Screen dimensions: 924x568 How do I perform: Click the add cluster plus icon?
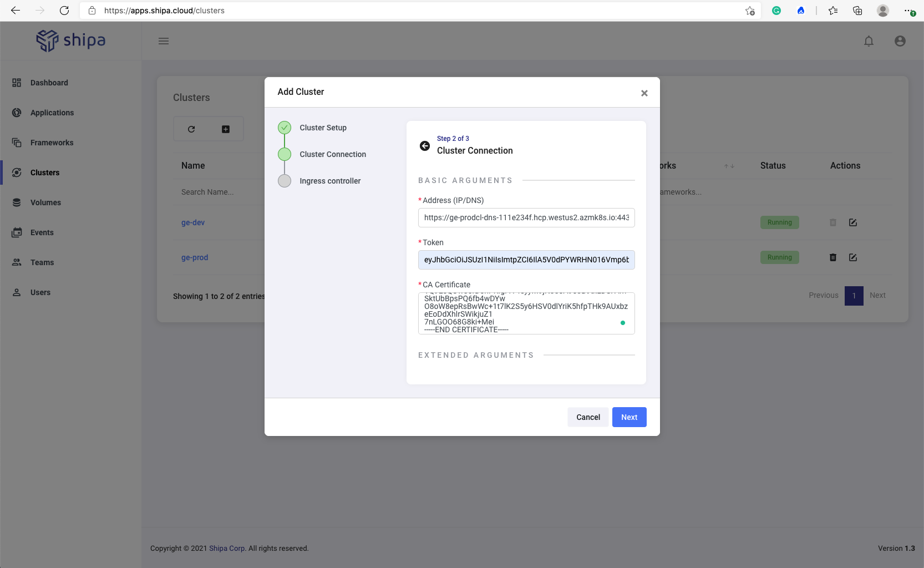tap(226, 129)
